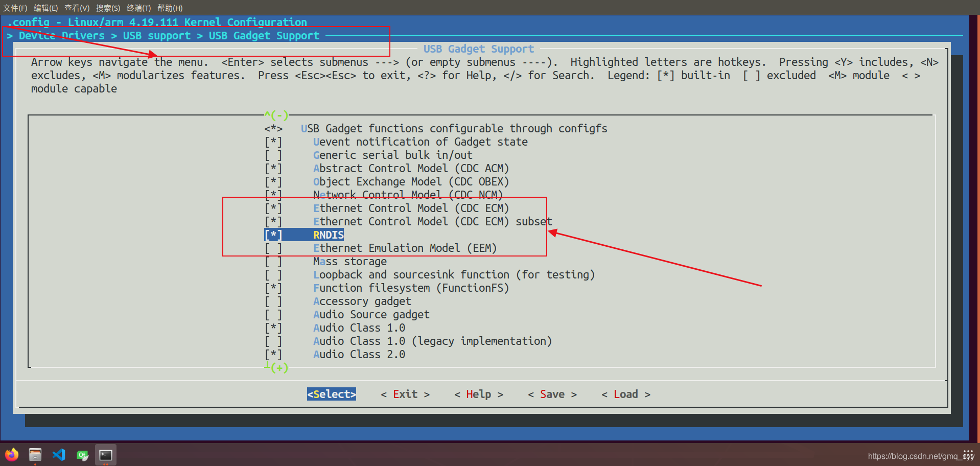The image size is (980, 466).
Task: Enable Loopback and sourcesink function checkbox
Action: click(x=273, y=274)
